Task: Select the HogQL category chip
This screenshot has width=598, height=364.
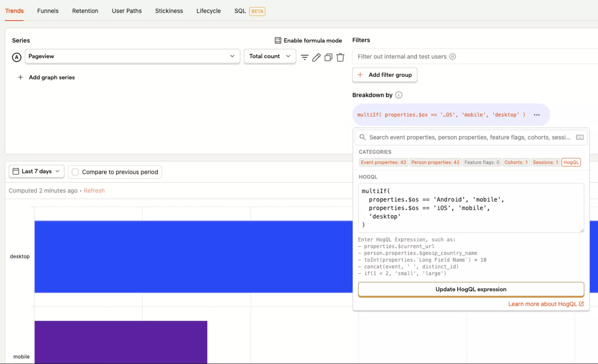Action: [x=571, y=162]
